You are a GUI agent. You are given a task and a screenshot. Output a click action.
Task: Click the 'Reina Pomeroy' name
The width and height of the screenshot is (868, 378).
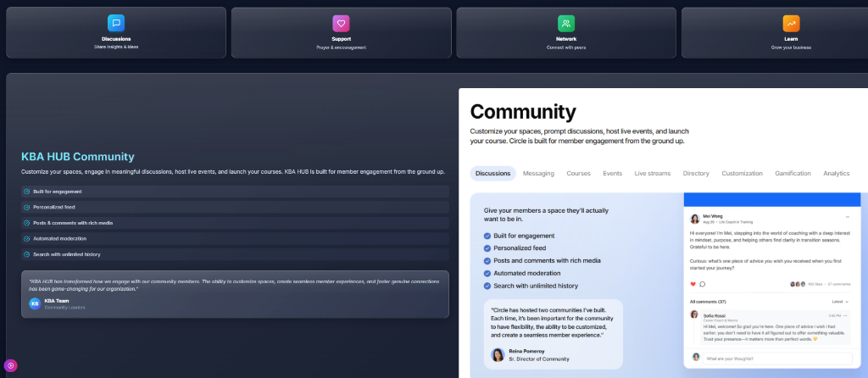tap(526, 351)
